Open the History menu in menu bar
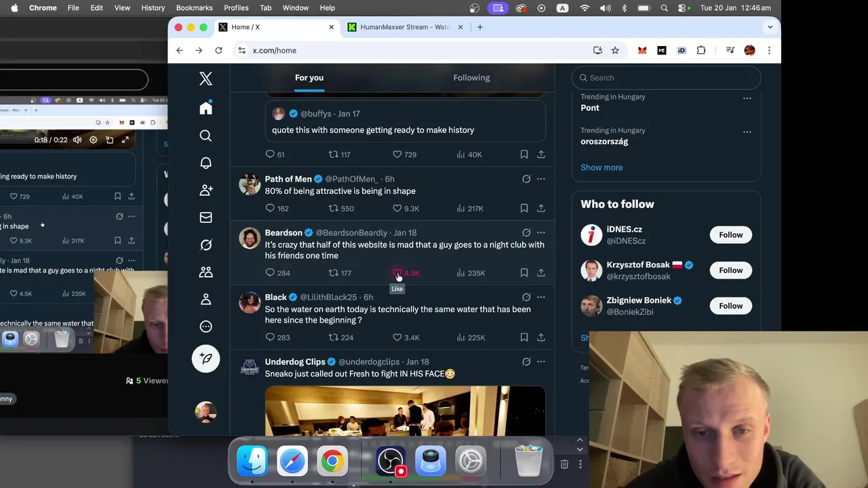The image size is (868, 488). tap(153, 7)
